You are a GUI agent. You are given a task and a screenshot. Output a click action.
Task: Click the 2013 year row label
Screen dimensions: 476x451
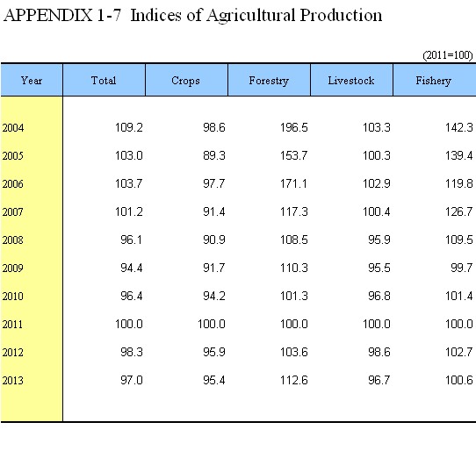pos(13,380)
